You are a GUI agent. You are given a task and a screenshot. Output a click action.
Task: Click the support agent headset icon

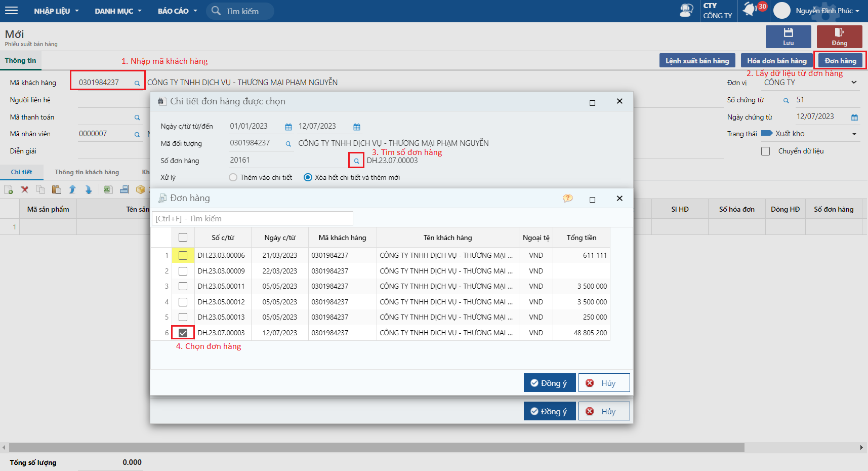686,11
